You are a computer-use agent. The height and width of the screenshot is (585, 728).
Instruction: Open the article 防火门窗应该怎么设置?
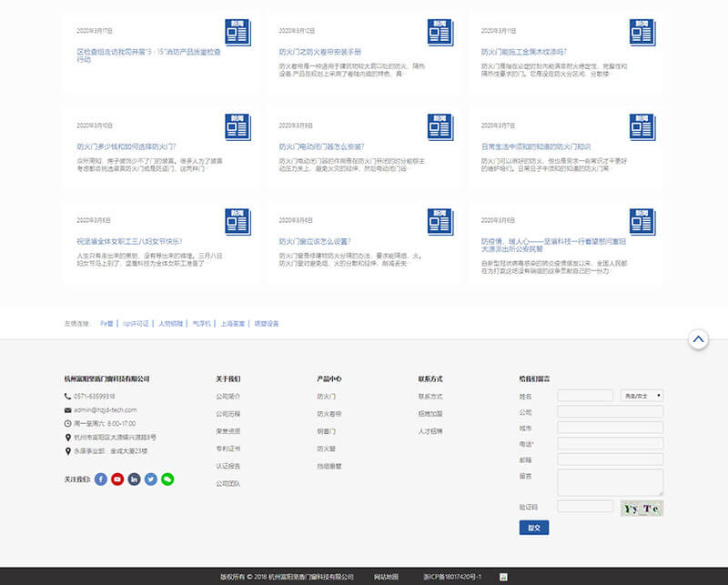click(x=315, y=241)
